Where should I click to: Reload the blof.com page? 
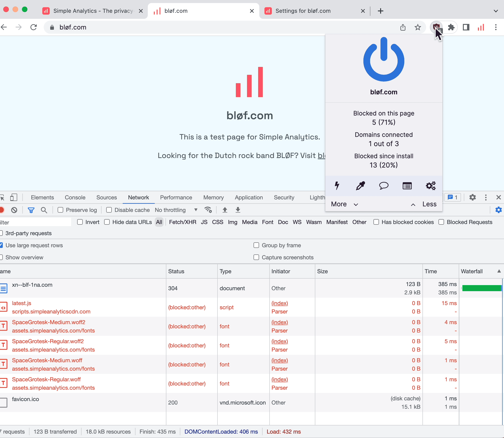click(x=33, y=27)
